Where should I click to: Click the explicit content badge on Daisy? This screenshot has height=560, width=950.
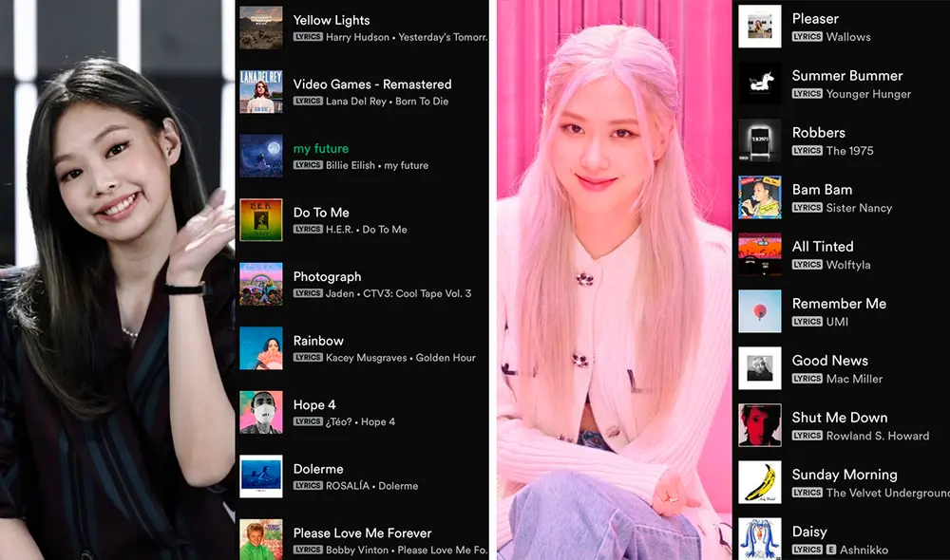(x=832, y=550)
